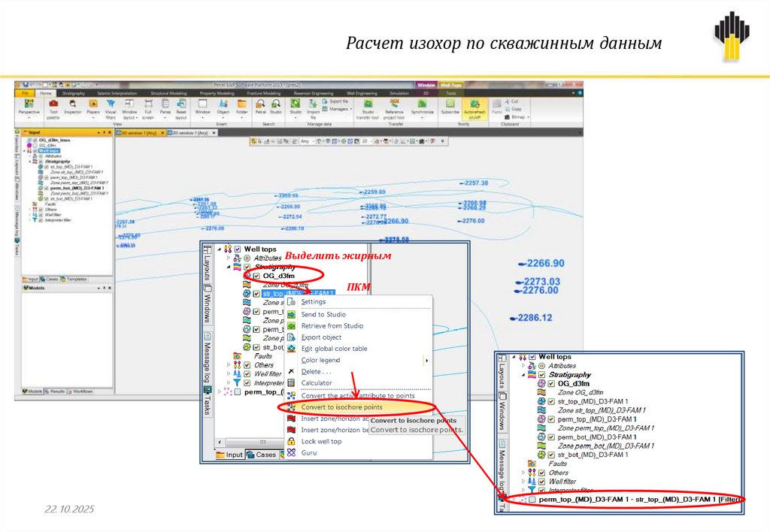Open the Managers dropdown in Manage data
Image resolution: width=770 pixels, height=532 pixels.
tap(339, 109)
